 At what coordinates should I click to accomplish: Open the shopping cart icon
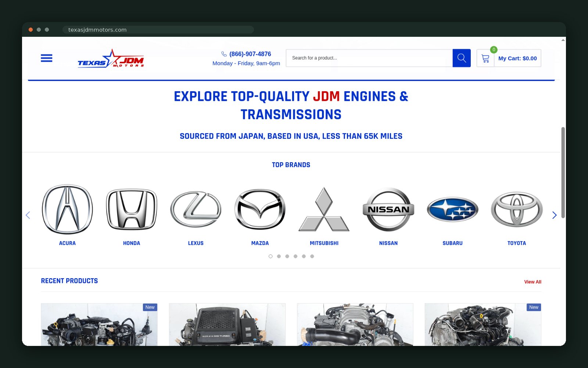(x=485, y=58)
